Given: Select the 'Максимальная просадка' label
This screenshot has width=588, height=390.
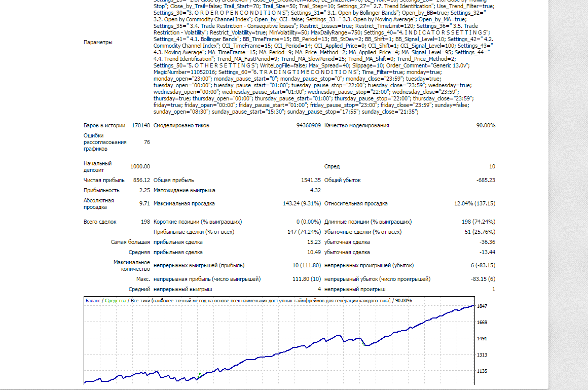Looking at the screenshot, I should point(183,203).
